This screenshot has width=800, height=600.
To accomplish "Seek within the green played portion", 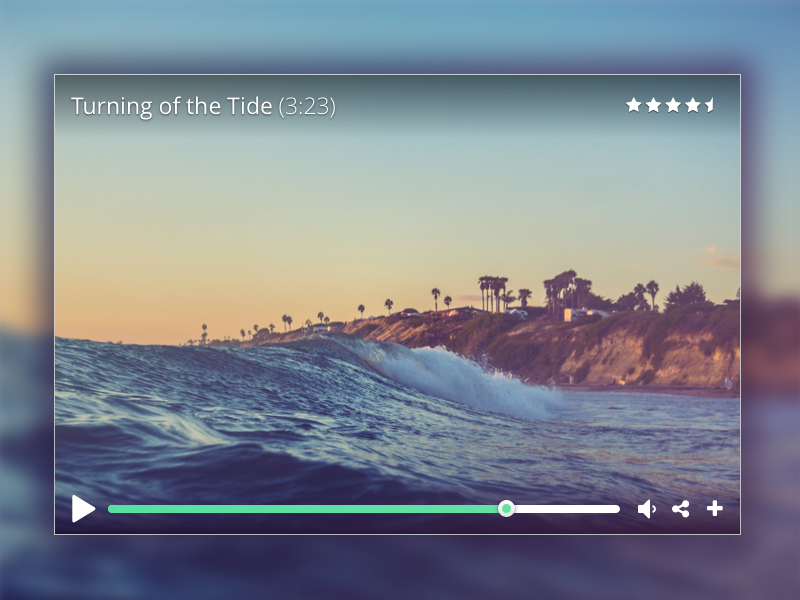I will [x=303, y=509].
